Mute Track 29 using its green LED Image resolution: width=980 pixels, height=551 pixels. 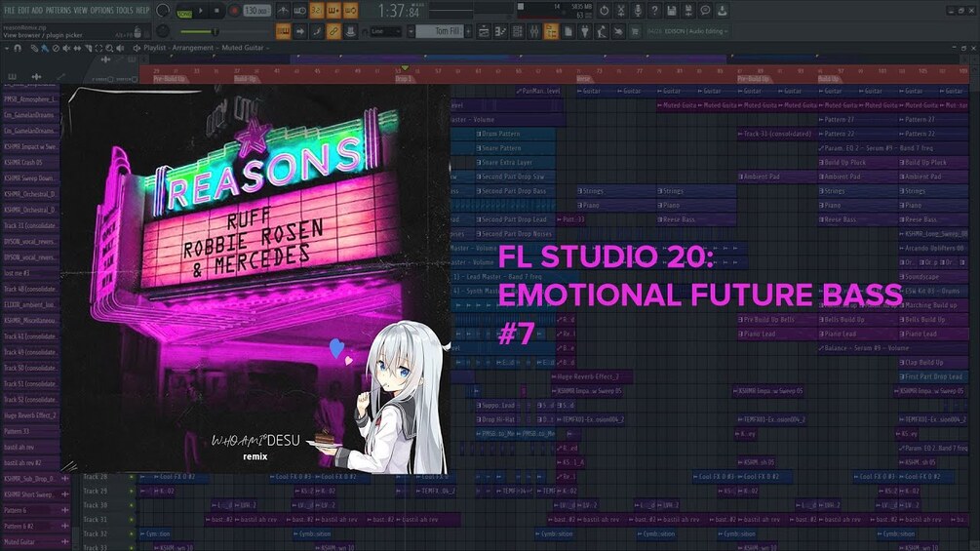[x=132, y=492]
